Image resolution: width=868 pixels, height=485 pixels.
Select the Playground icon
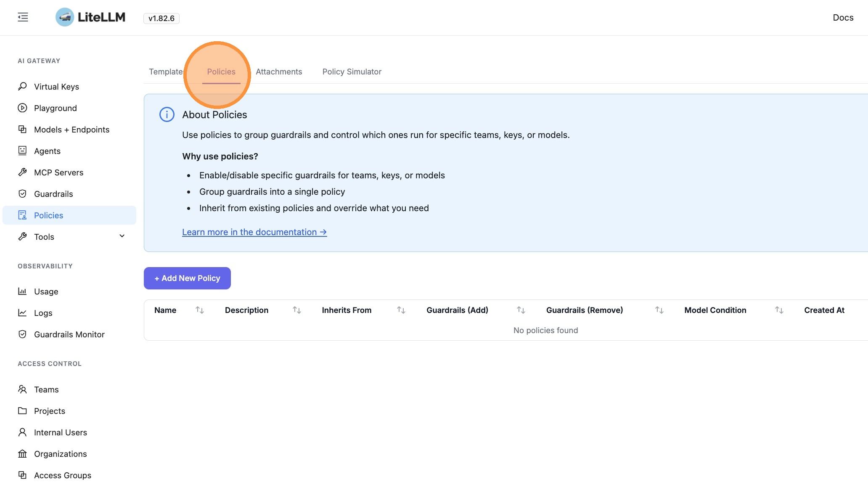[x=22, y=108]
